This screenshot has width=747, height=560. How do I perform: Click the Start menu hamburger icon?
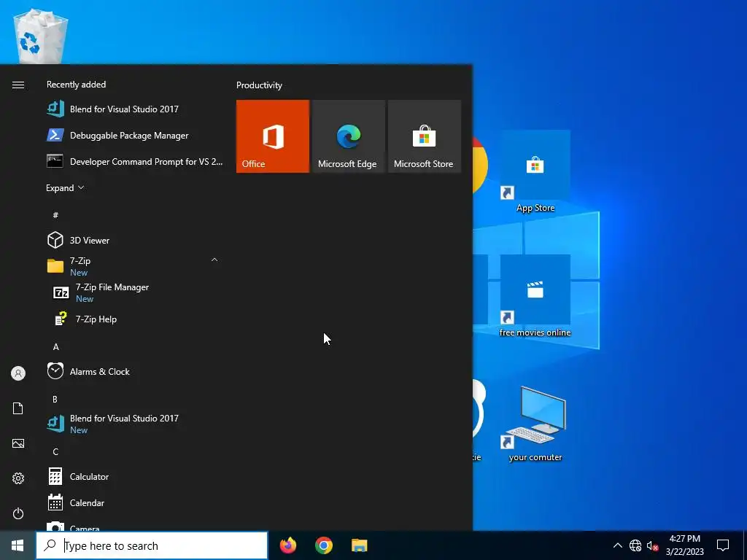[x=18, y=85]
